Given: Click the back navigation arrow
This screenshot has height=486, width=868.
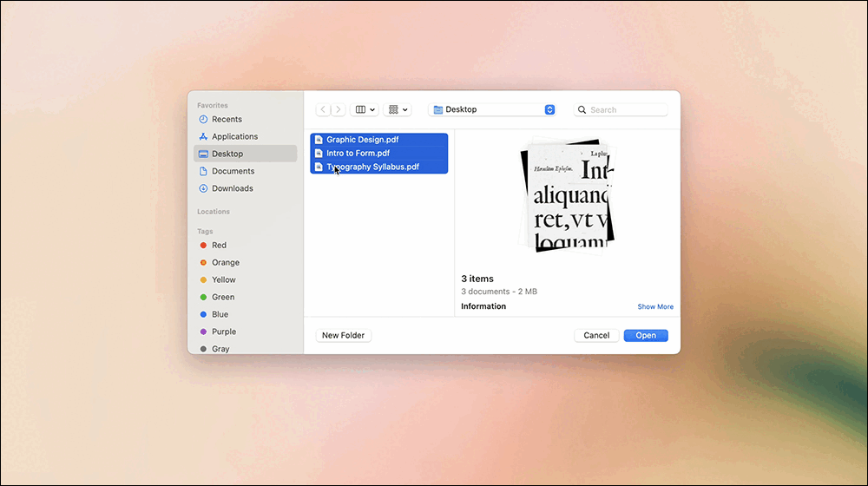Looking at the screenshot, I should [x=323, y=110].
